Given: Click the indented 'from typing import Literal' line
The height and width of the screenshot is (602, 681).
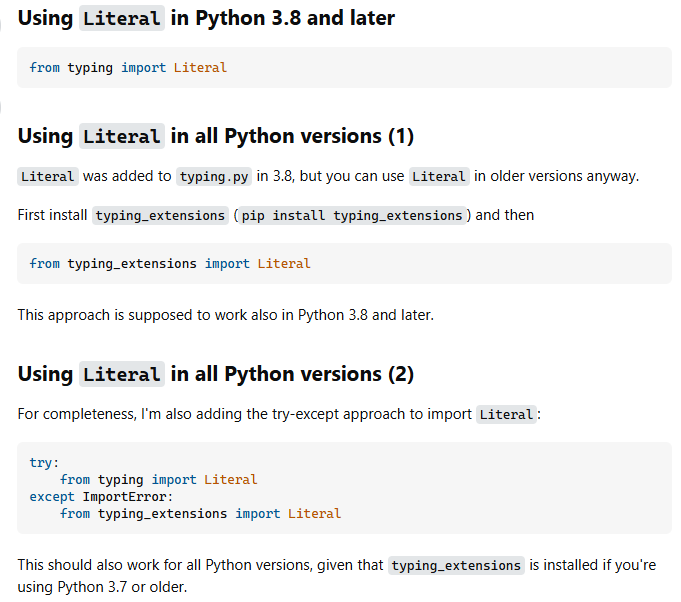Looking at the screenshot, I should [158, 480].
